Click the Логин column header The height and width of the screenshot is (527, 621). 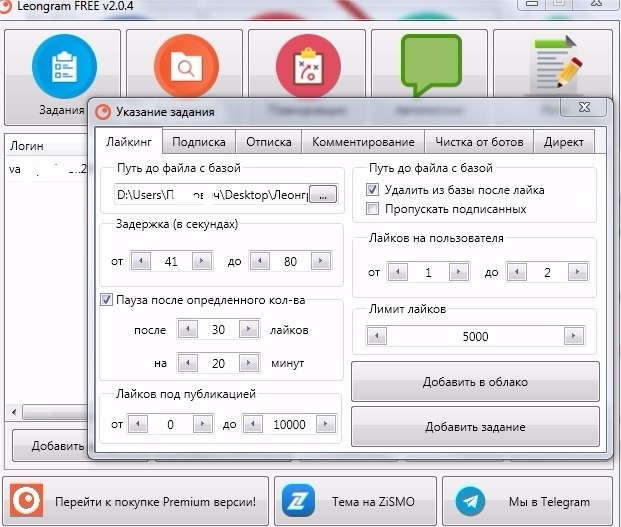click(x=46, y=146)
